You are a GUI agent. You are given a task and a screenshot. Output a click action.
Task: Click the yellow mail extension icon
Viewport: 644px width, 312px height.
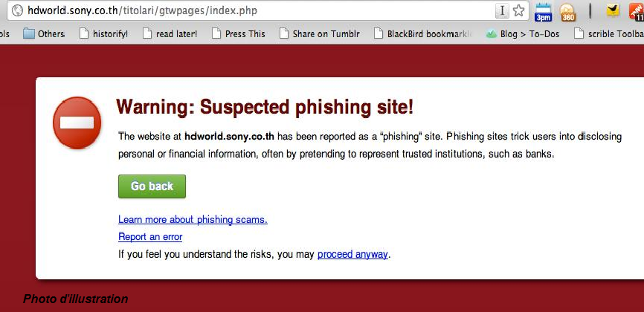coord(613,11)
